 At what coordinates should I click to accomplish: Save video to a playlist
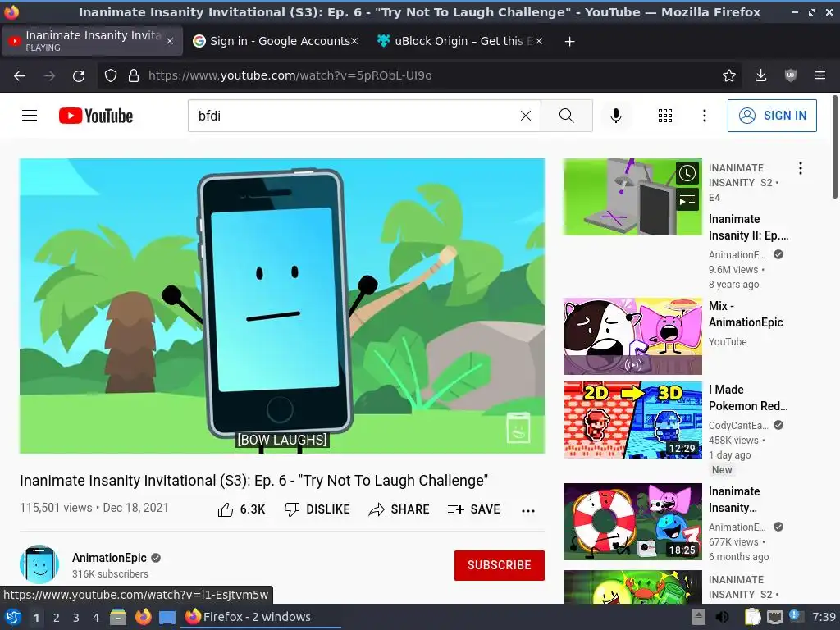click(x=473, y=509)
